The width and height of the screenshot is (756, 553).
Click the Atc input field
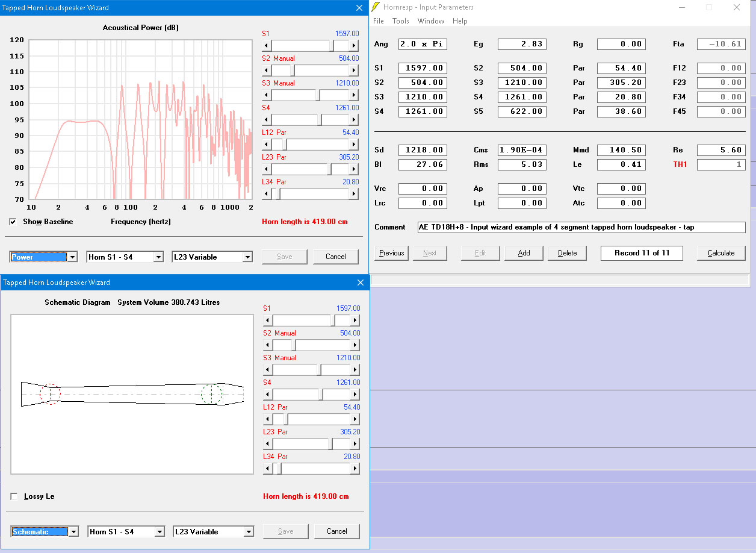click(621, 203)
